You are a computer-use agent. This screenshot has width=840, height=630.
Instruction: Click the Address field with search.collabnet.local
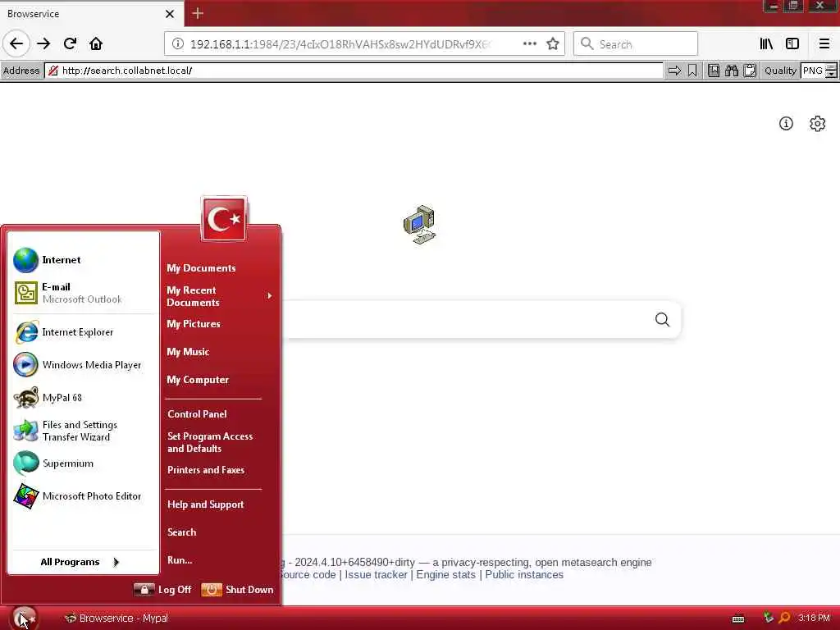(x=354, y=71)
